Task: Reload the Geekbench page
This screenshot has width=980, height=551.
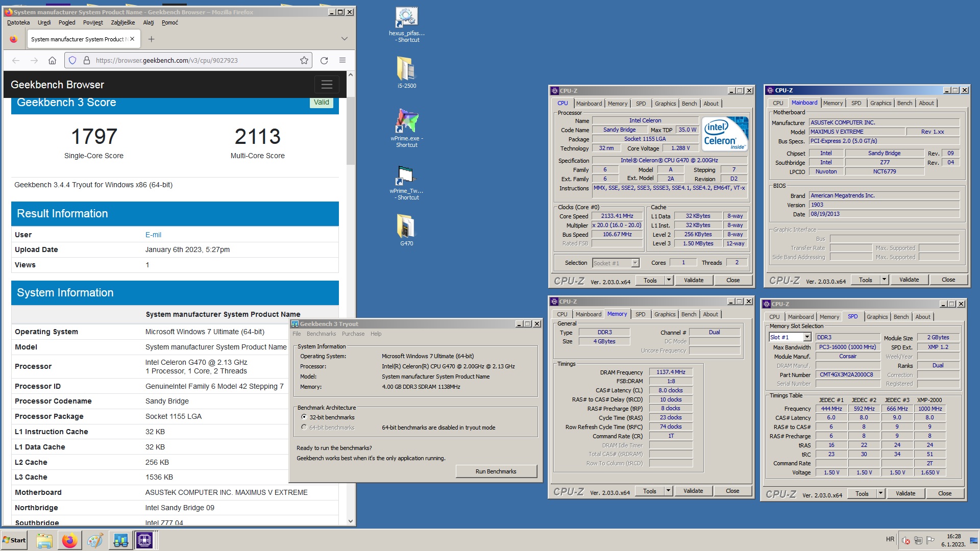Action: click(x=324, y=60)
